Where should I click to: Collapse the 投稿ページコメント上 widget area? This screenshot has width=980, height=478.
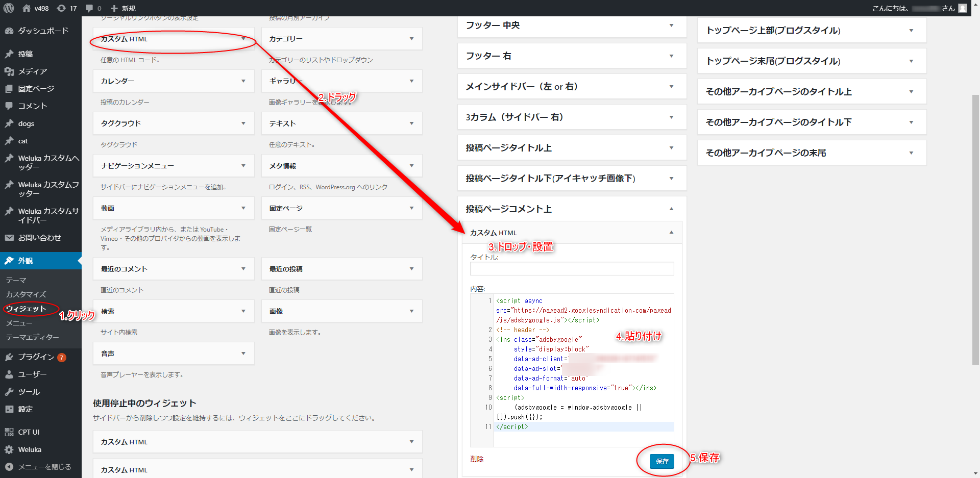(672, 209)
